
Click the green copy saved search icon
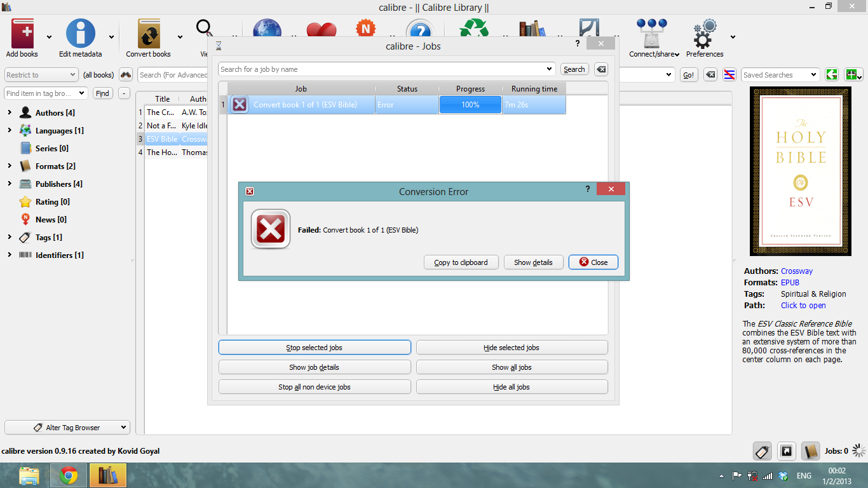click(x=832, y=75)
